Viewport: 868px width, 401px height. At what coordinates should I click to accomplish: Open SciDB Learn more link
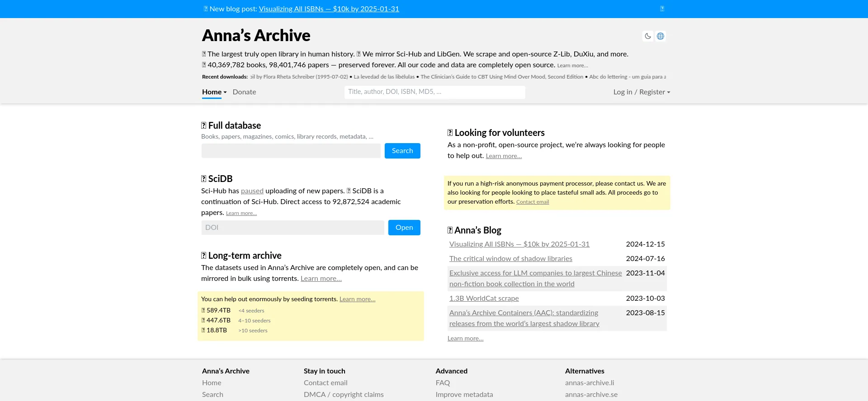241,213
